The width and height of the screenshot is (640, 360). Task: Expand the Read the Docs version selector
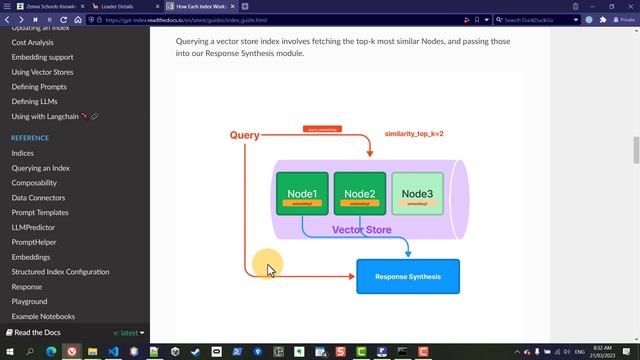tap(129, 333)
